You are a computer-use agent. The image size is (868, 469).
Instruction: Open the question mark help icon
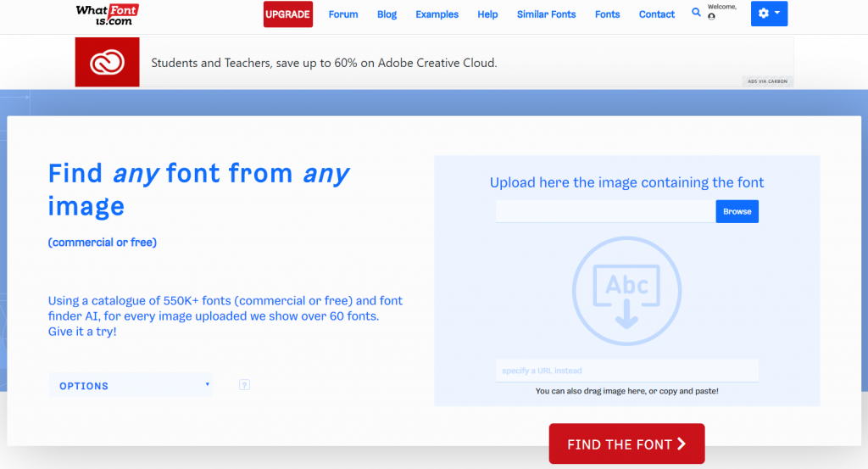[x=244, y=385]
